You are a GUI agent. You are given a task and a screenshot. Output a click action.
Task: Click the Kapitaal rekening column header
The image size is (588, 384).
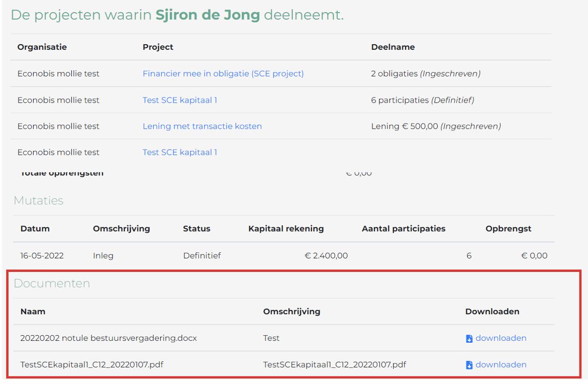(286, 229)
